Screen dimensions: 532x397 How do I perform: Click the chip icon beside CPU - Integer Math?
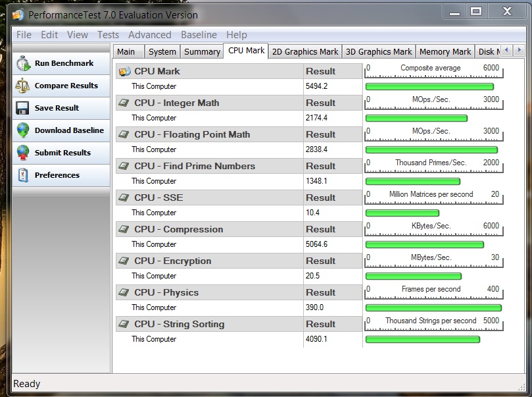pyautogui.click(x=124, y=103)
